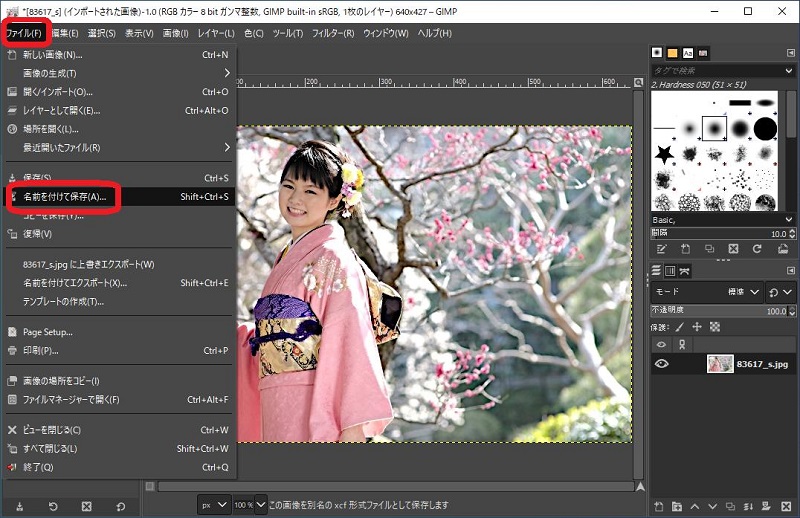Switch to the Document History tab
Screen dimensions: 800x518
tap(703, 53)
